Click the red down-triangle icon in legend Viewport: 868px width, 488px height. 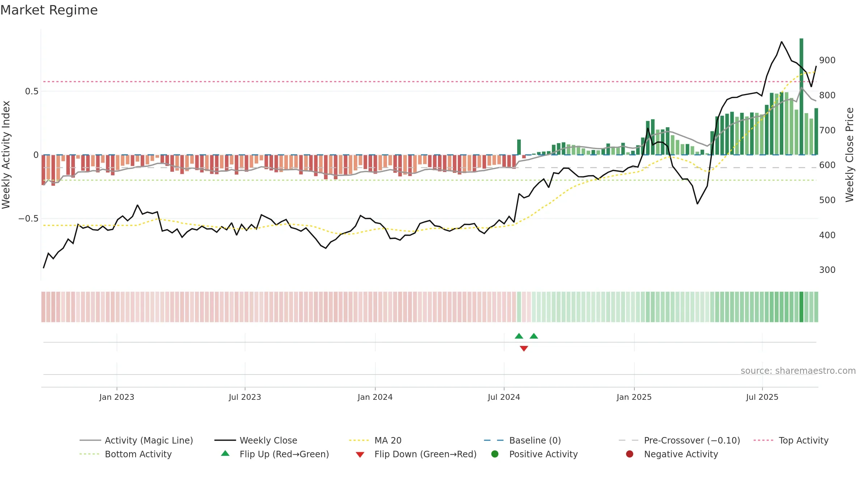tap(360, 455)
